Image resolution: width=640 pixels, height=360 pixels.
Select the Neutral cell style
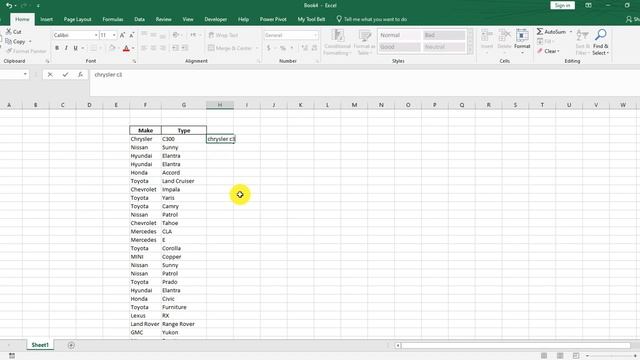(444, 47)
